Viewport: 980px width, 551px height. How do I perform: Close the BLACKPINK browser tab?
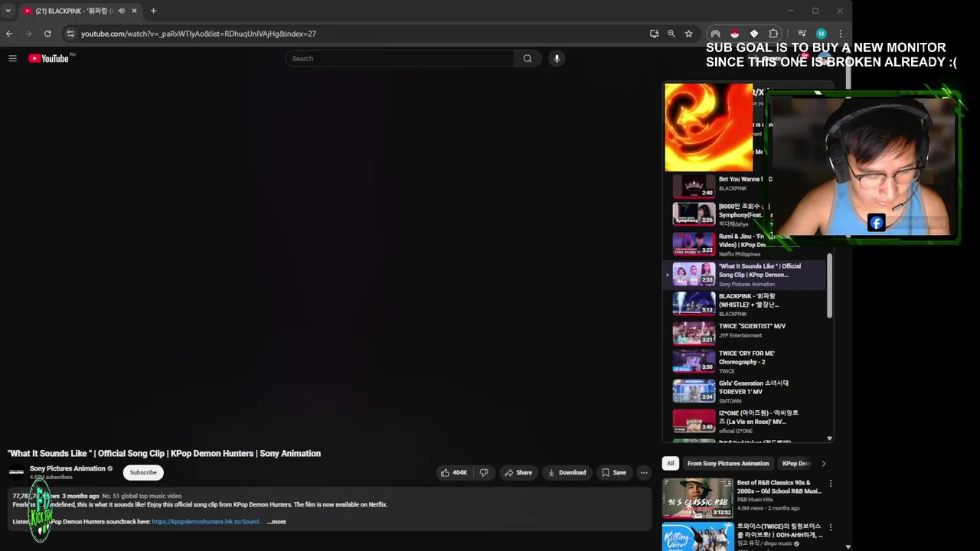[134, 11]
